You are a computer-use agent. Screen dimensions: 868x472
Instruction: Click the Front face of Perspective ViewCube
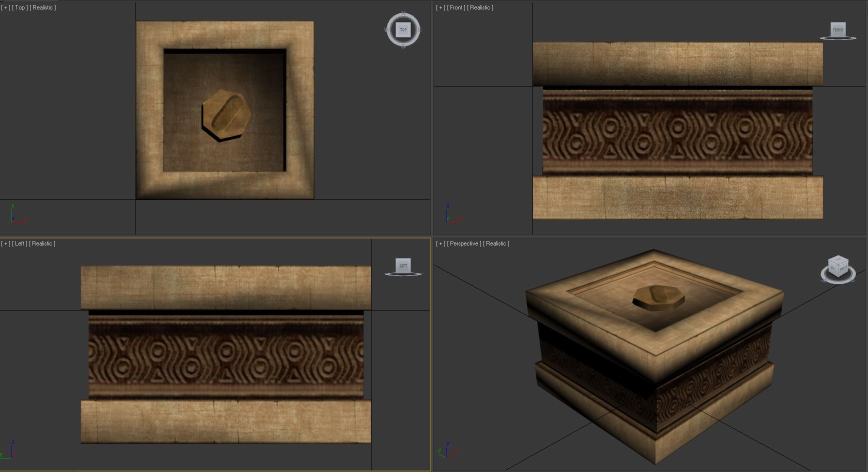pos(843,269)
